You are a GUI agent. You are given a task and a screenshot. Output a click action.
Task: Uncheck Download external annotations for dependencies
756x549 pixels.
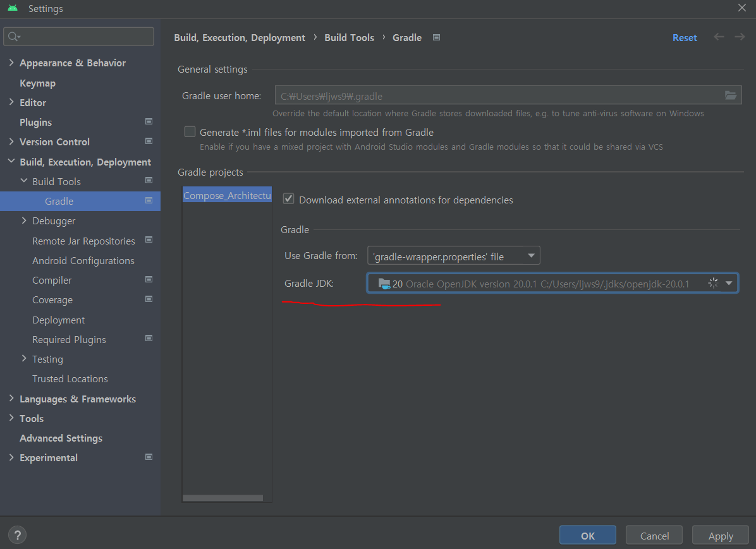(x=288, y=199)
